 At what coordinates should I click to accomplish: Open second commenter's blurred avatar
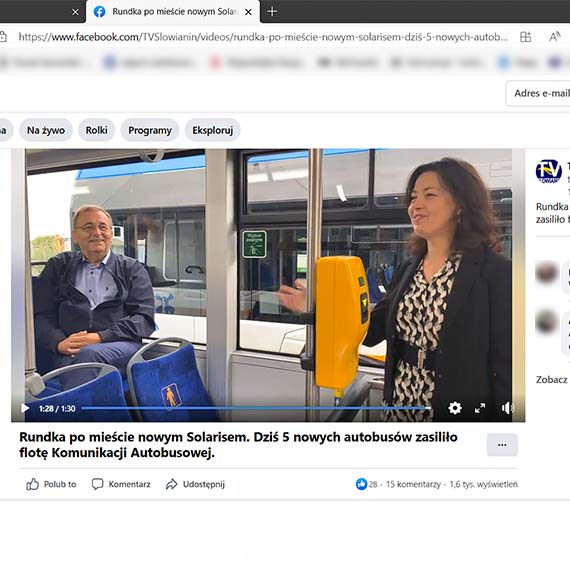point(546,321)
